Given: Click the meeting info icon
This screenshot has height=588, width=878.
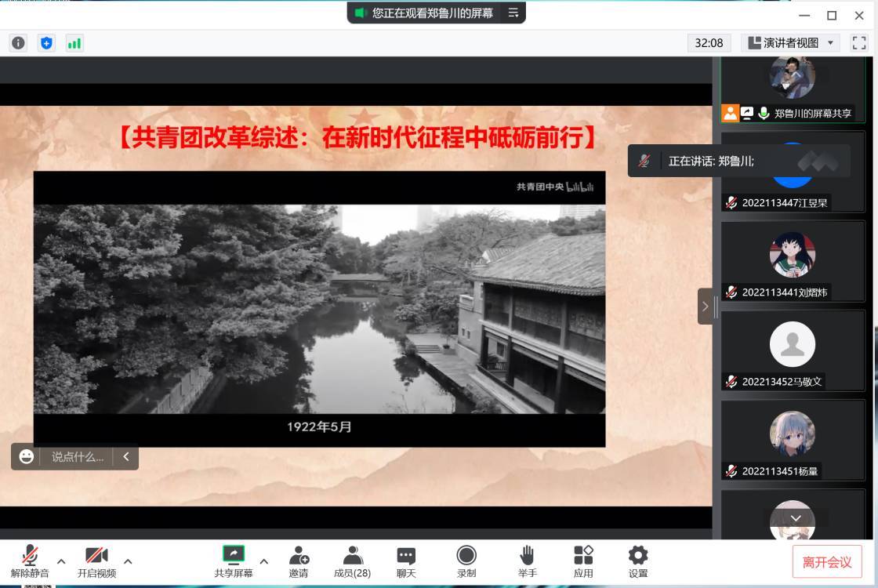Looking at the screenshot, I should [x=18, y=43].
